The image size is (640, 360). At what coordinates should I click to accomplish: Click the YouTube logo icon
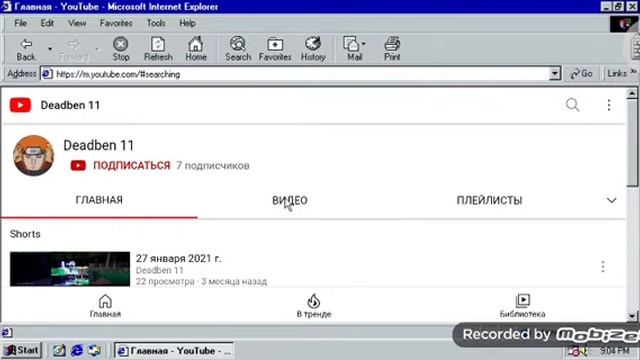20,105
